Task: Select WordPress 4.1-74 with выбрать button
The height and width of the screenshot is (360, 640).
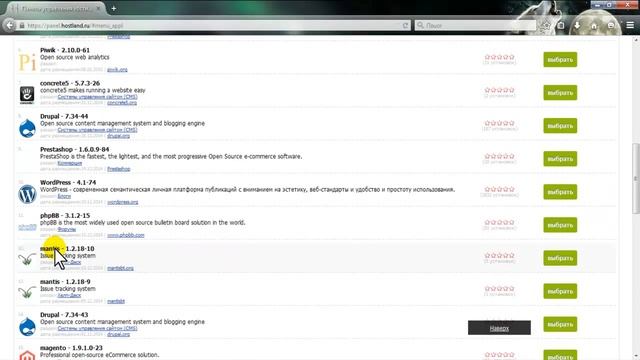Action: coord(560,192)
